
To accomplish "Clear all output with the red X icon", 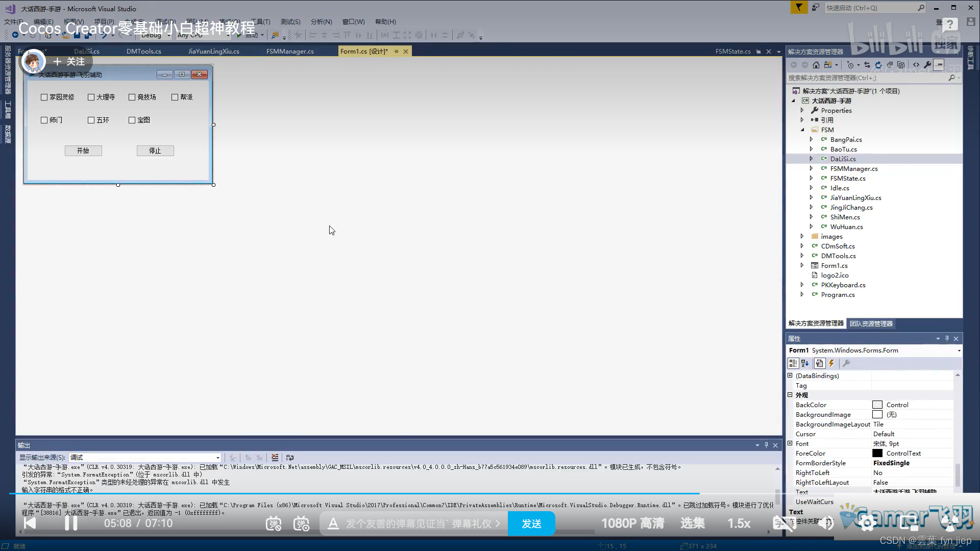I will click(x=275, y=458).
